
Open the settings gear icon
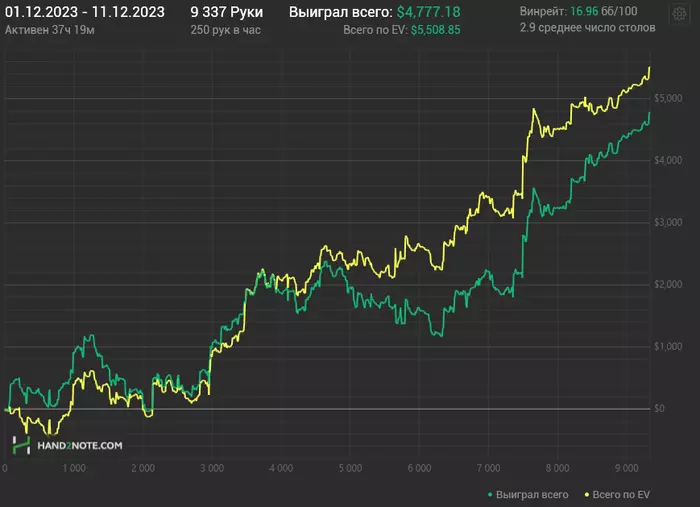click(x=679, y=14)
